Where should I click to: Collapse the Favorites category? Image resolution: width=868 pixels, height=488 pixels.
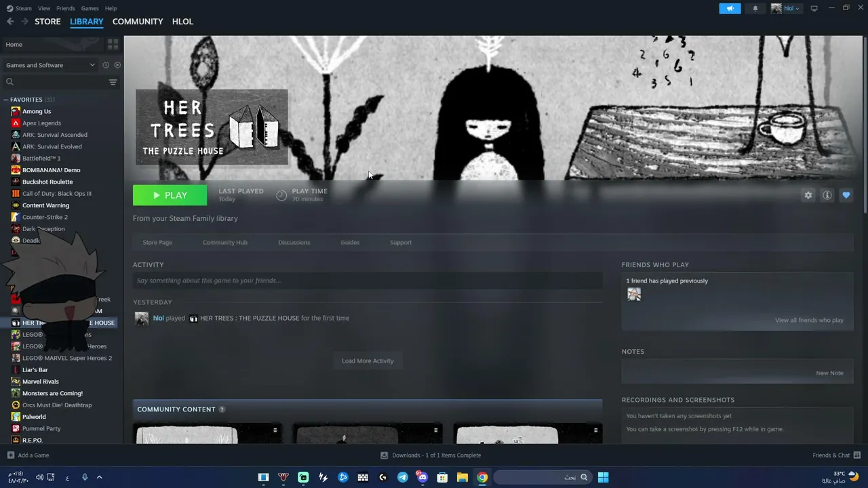tap(5, 100)
